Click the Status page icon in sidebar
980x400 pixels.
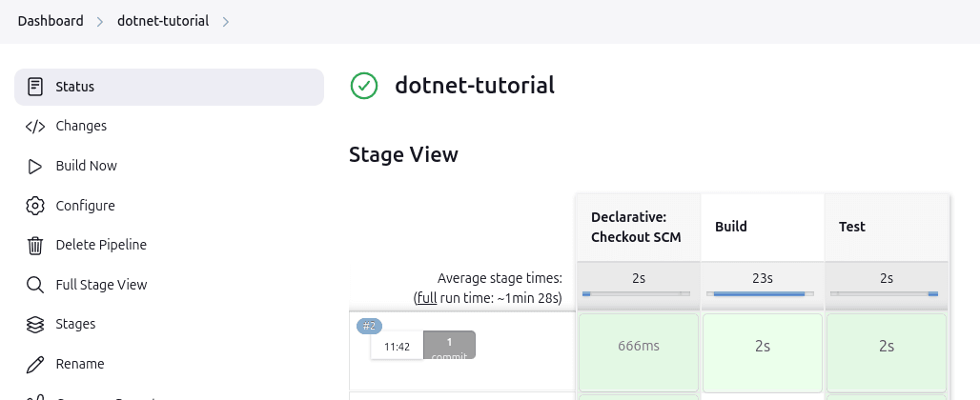(35, 87)
